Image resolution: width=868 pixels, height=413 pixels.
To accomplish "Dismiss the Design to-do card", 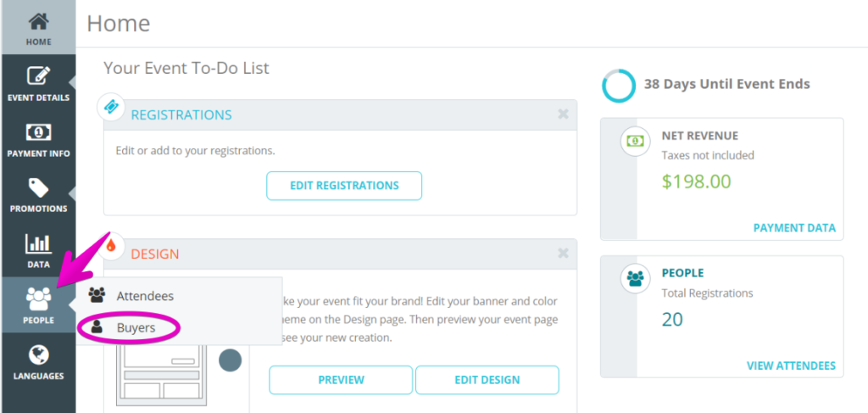I will tap(563, 254).
